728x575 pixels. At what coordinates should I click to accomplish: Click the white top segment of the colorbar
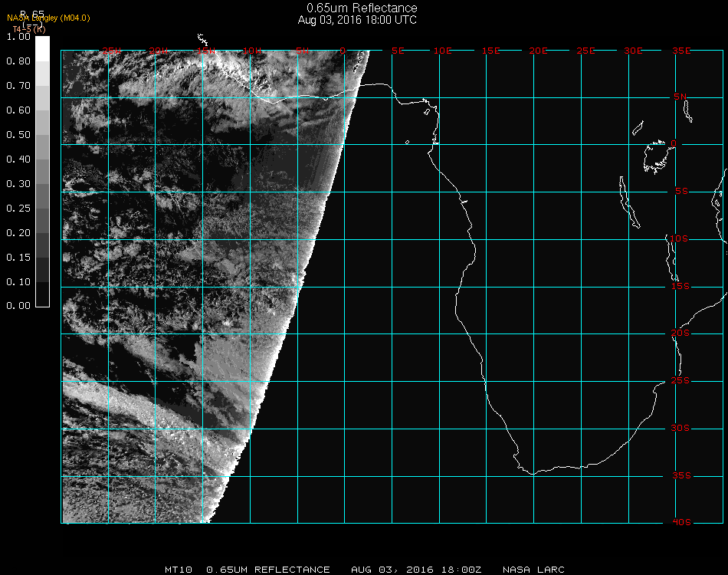pos(42,49)
